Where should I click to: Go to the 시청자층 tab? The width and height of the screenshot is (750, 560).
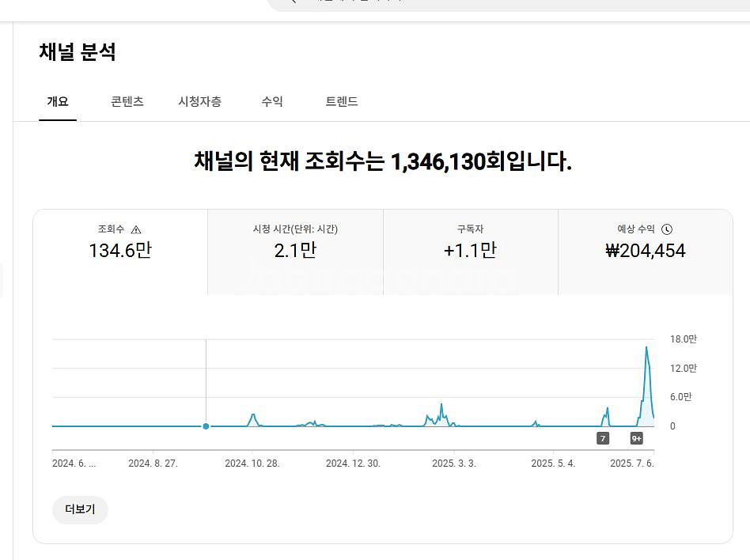point(199,101)
